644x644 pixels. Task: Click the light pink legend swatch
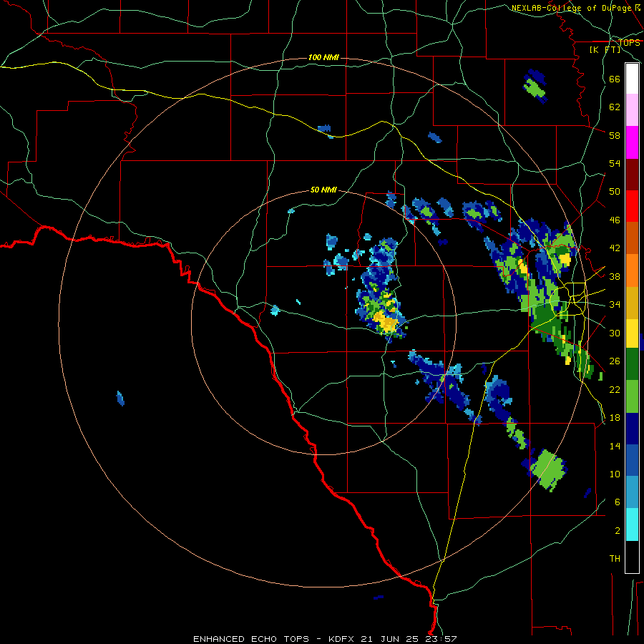click(632, 110)
